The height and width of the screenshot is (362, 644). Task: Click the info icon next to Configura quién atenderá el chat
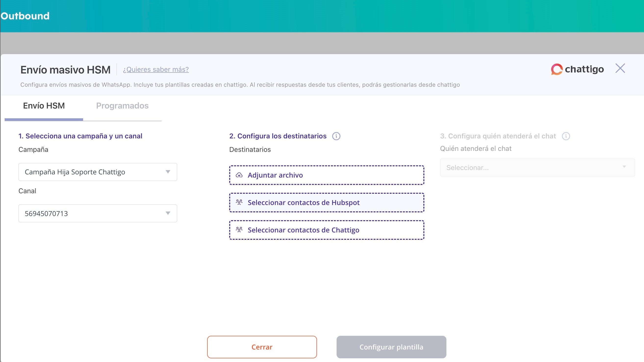click(566, 136)
